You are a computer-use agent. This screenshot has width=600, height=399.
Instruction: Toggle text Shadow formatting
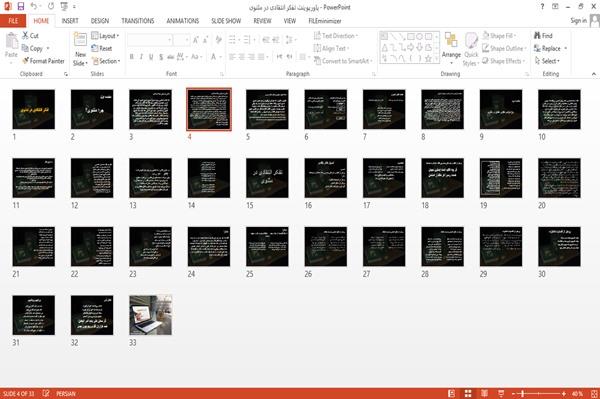click(161, 57)
